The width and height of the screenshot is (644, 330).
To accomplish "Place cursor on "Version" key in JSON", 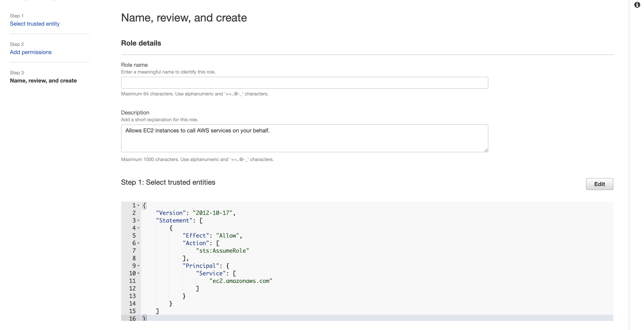I will coord(171,213).
